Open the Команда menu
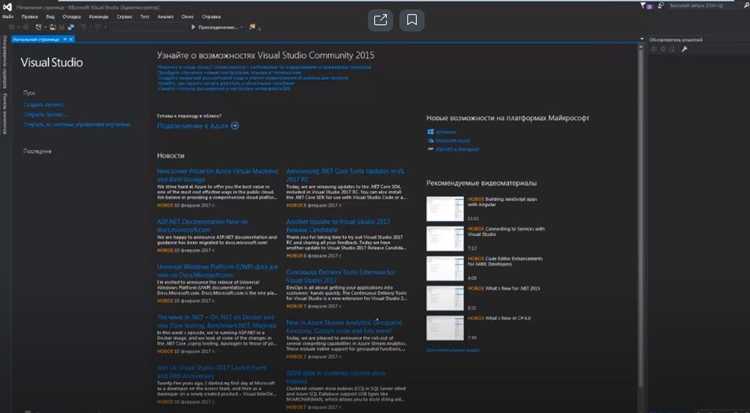Viewport: 750px width, 413px height. coord(99,17)
